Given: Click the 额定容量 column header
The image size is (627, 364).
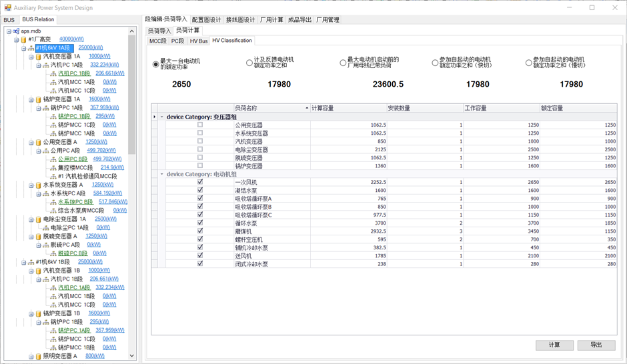Looking at the screenshot, I should point(578,108).
